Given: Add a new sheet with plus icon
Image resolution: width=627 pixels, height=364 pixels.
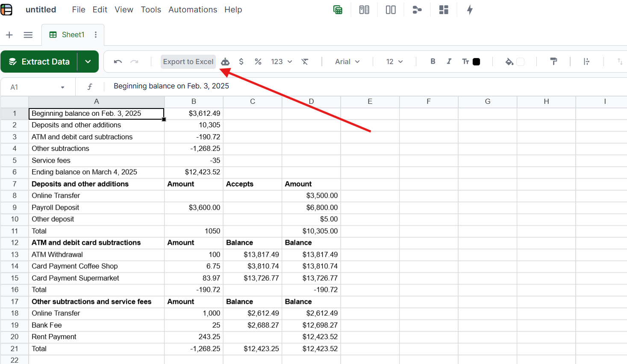Looking at the screenshot, I should pyautogui.click(x=9, y=35).
